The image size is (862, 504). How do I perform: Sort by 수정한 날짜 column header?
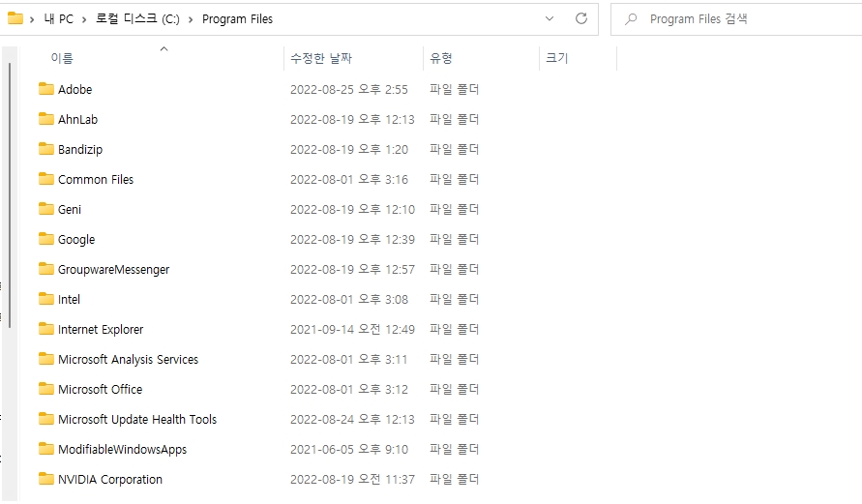321,58
